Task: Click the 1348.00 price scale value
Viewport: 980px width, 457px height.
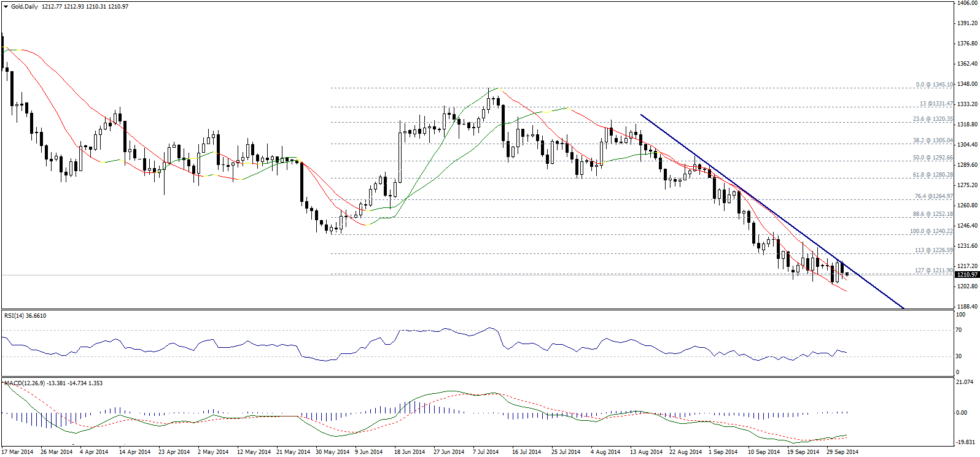Action: pyautogui.click(x=967, y=84)
